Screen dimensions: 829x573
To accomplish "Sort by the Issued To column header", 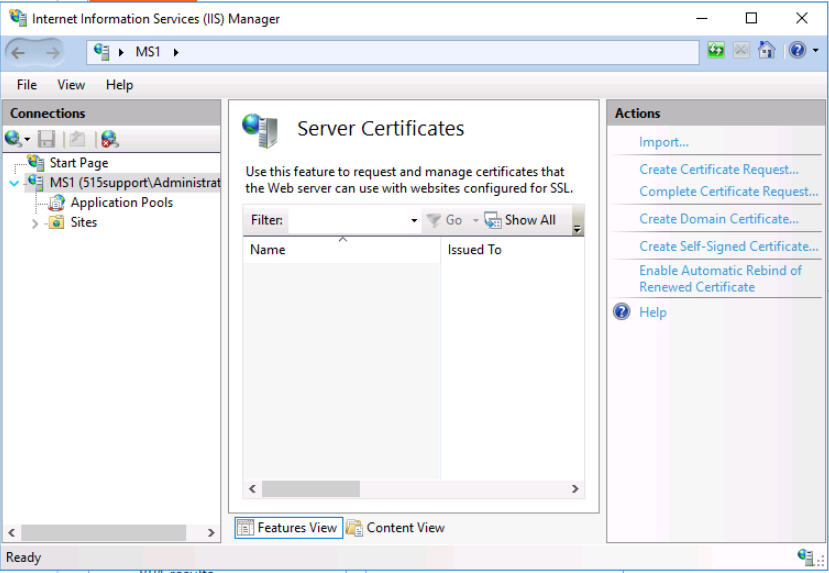I will pyautogui.click(x=512, y=249).
